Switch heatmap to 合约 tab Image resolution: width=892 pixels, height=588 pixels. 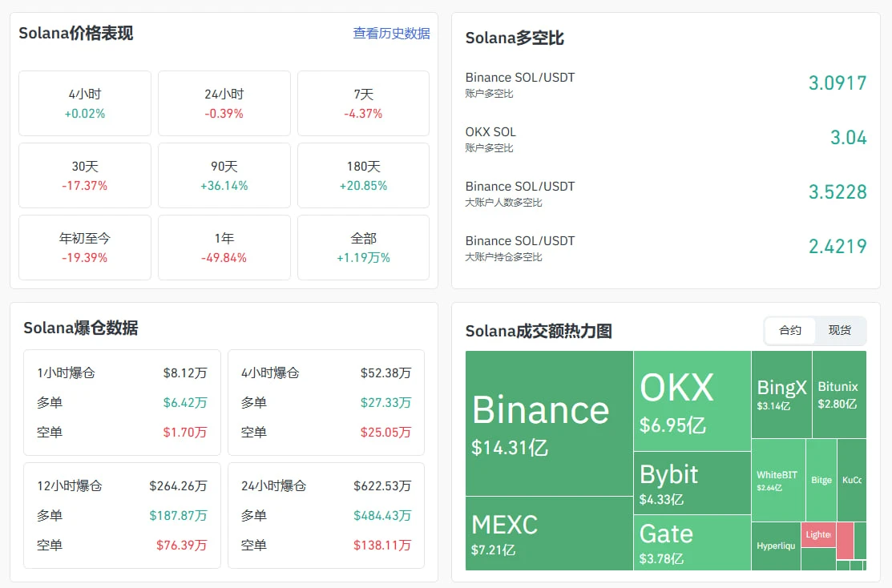coord(789,330)
